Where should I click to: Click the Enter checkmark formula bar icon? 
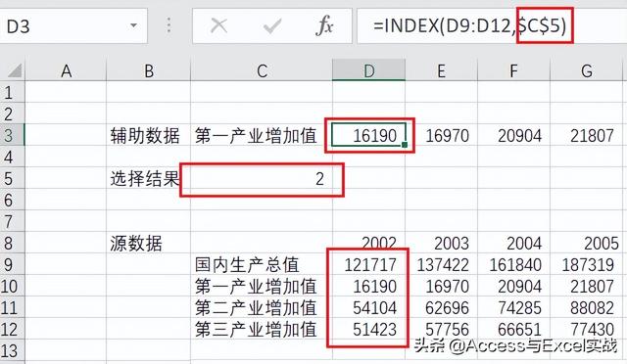point(272,26)
